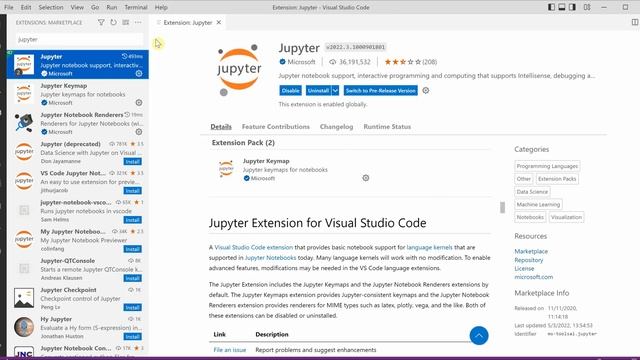The width and height of the screenshot is (640, 360).
Task: Open the Visual Studio Code extension link
Action: click(x=253, y=247)
